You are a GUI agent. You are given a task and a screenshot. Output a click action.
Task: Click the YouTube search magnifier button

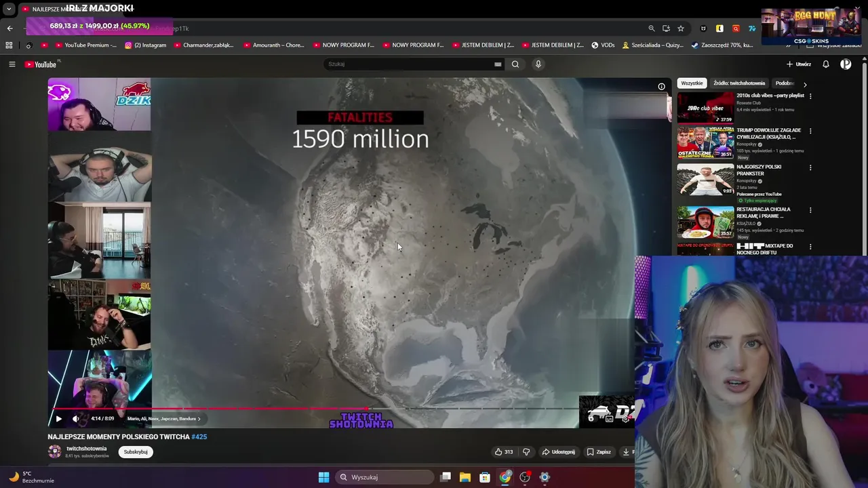coord(515,64)
